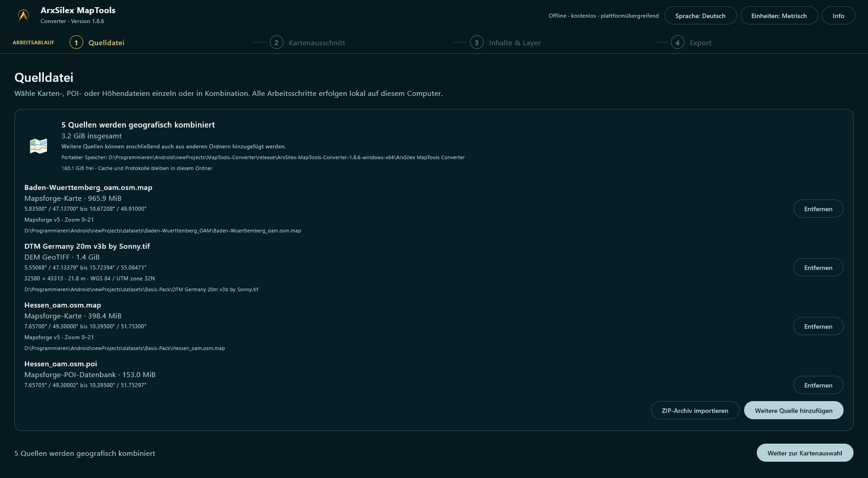The height and width of the screenshot is (478, 868).
Task: Proceed with Weiter zur Kartenauswahl
Action: coord(805,453)
